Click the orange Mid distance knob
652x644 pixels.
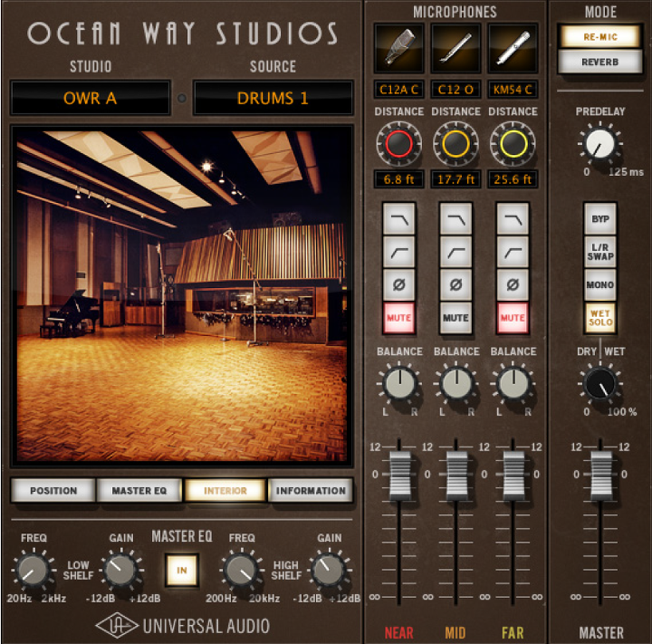pyautogui.click(x=455, y=144)
